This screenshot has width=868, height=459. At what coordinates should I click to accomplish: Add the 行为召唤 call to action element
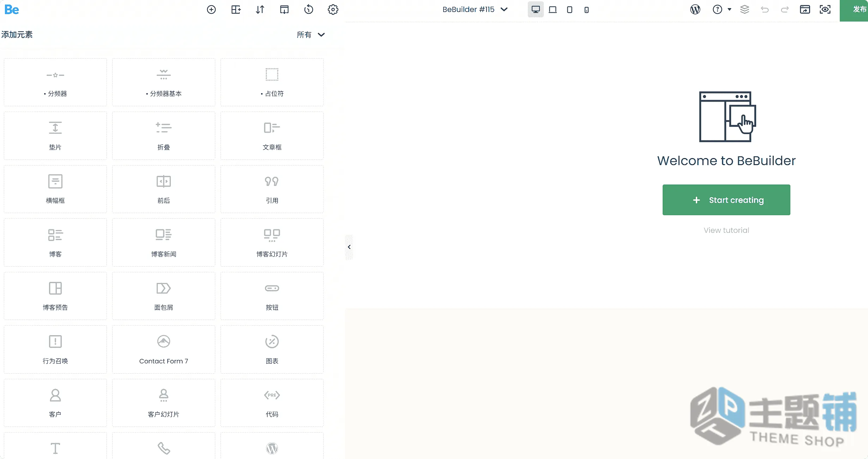[x=55, y=350]
